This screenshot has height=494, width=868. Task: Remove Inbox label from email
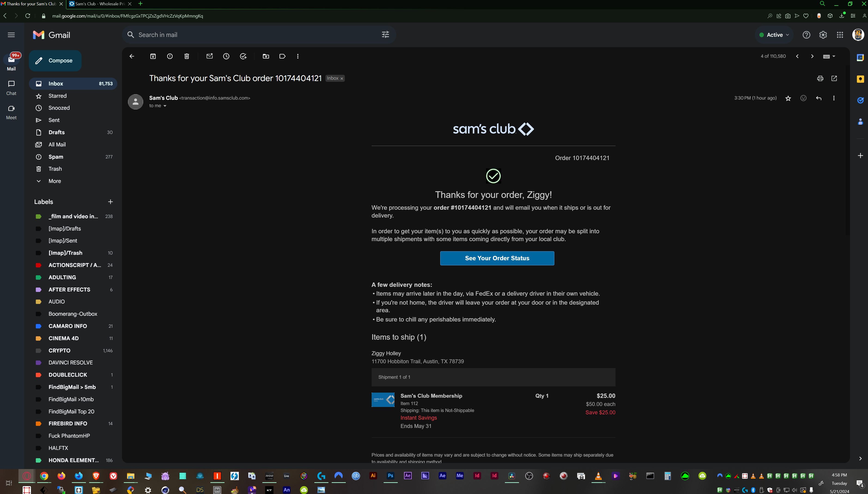pyautogui.click(x=342, y=78)
